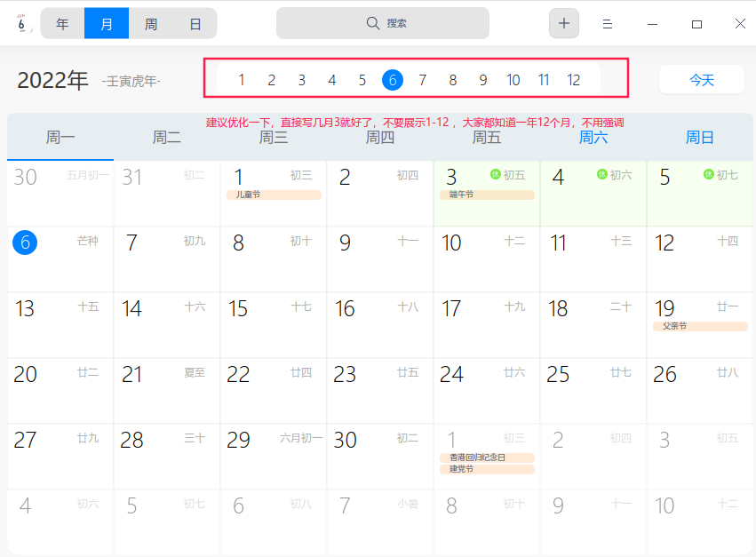The image size is (756, 557).
Task: Select today's date 6 highlighted in blue
Action: (25, 243)
